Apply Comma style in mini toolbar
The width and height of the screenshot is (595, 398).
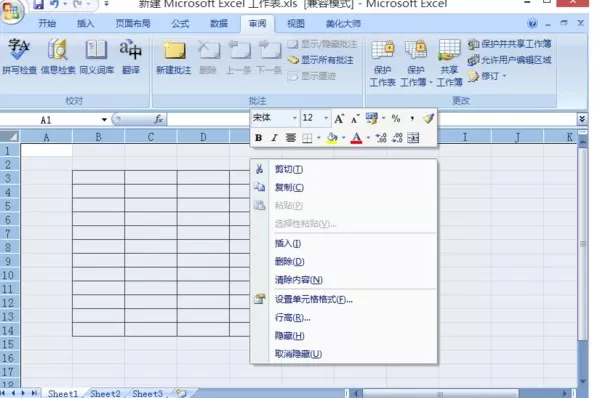412,119
